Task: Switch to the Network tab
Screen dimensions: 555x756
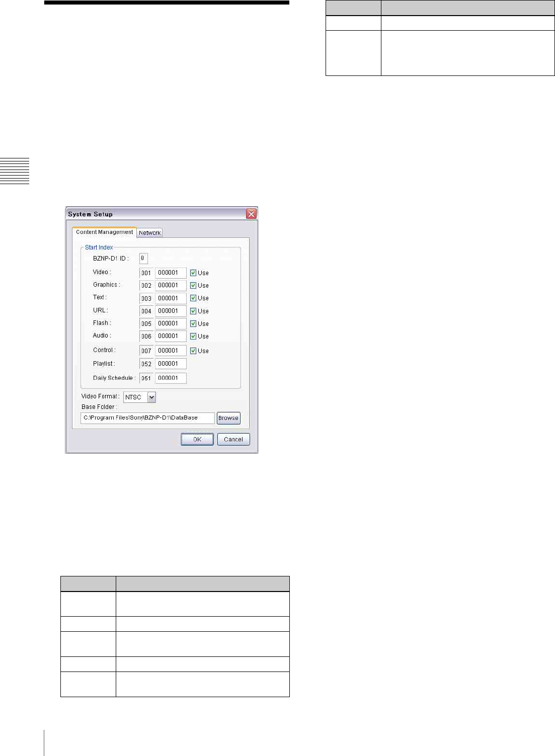Action: pos(149,232)
